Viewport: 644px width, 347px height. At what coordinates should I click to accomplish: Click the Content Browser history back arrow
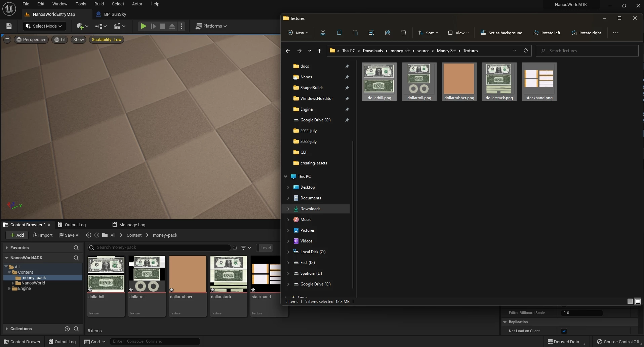click(x=89, y=235)
